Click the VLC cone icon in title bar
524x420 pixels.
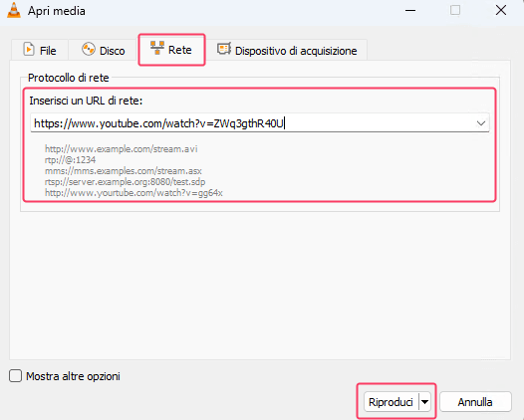coord(14,10)
